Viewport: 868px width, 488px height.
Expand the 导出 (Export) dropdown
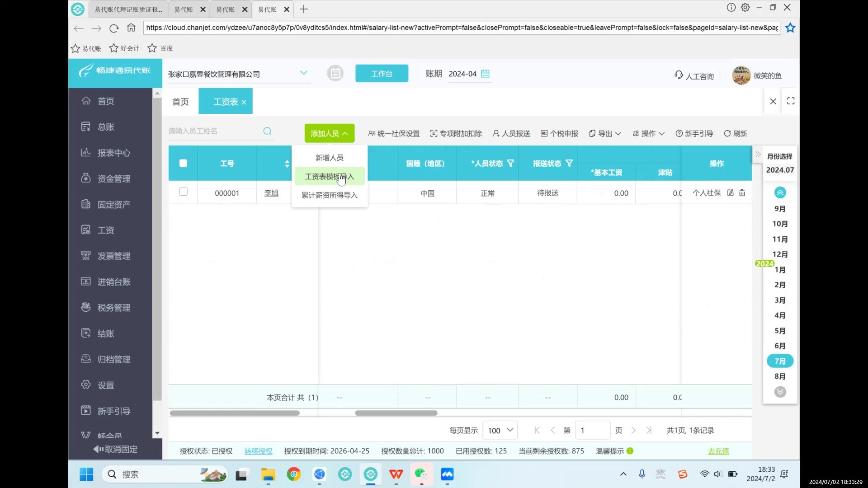click(604, 133)
